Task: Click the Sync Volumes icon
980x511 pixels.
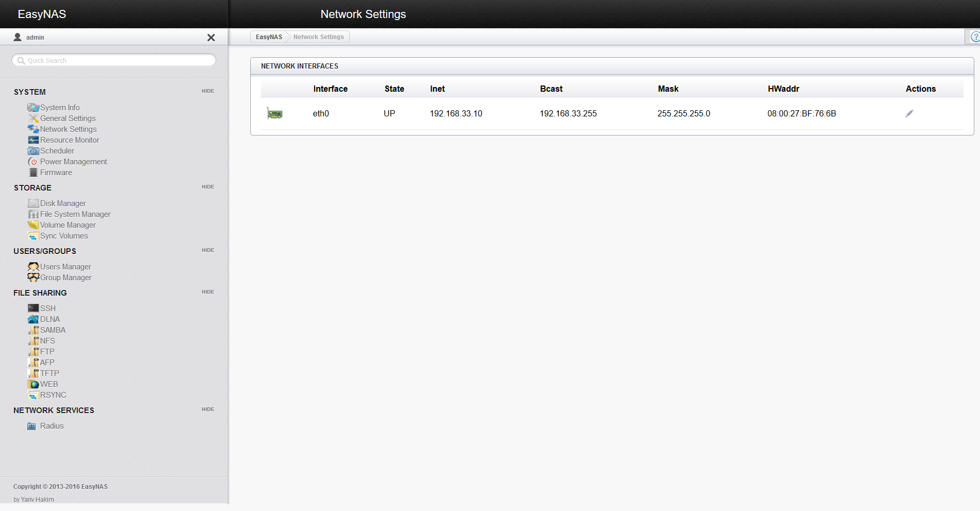Action: click(x=33, y=236)
